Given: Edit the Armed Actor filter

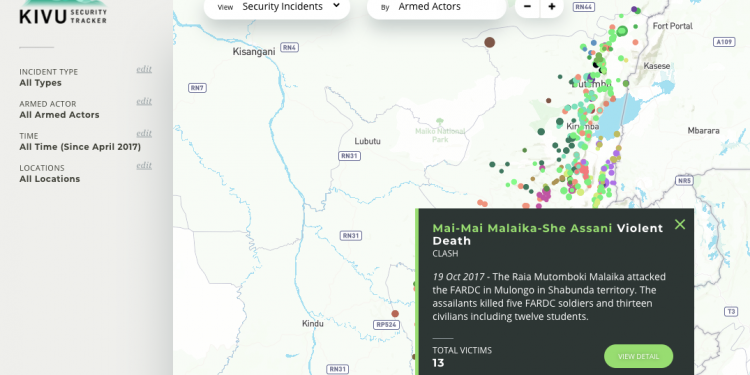Looking at the screenshot, I should click(x=144, y=101).
